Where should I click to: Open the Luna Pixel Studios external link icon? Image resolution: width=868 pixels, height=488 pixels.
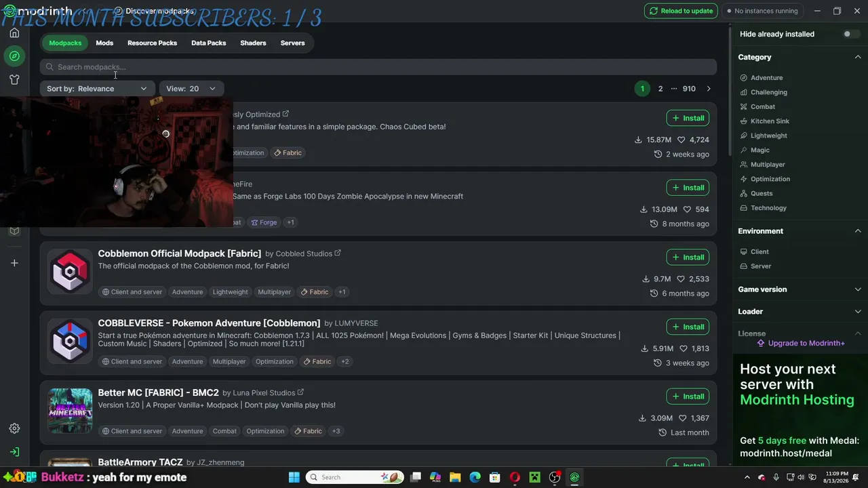click(x=300, y=392)
